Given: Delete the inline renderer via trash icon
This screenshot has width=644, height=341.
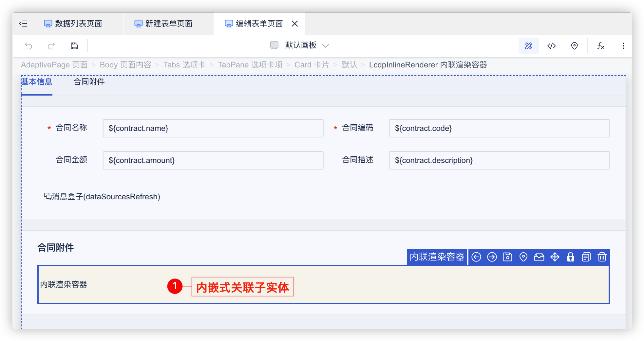Looking at the screenshot, I should [x=602, y=257].
